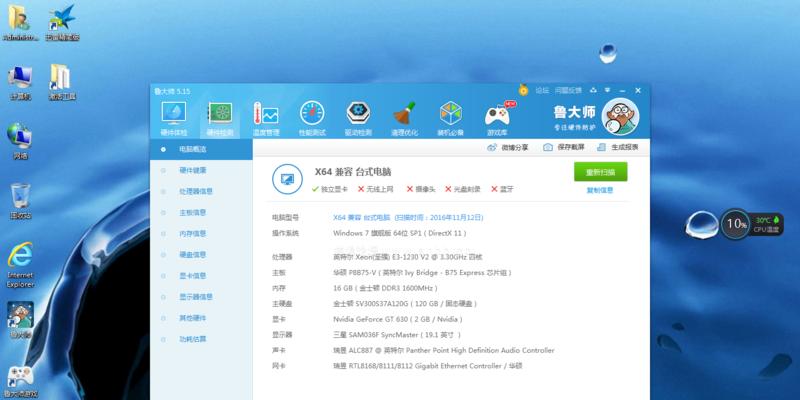Launch the 鲁大师 desktop shortcut

pos(20,320)
